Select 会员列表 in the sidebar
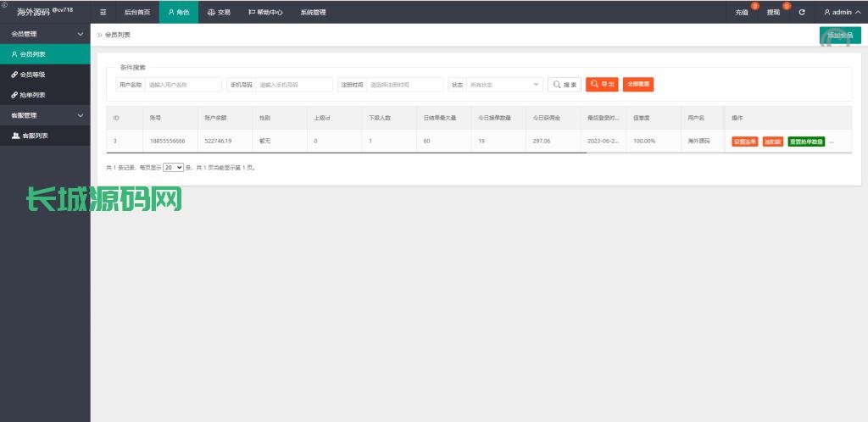 [x=33, y=54]
